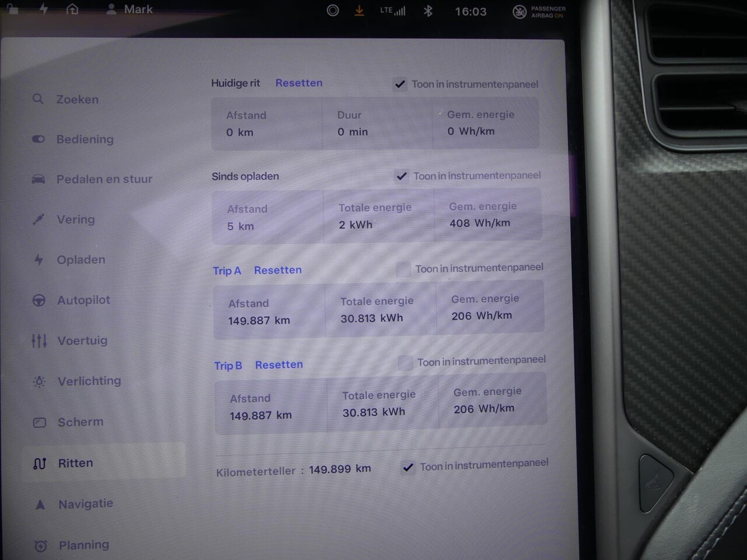
Task: Rename Trip A via its label
Action: click(227, 271)
